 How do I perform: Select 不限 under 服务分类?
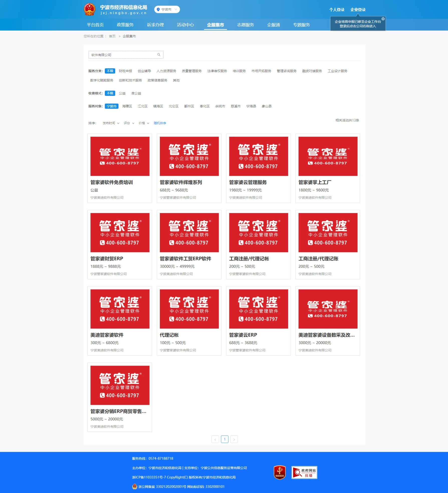[110, 71]
